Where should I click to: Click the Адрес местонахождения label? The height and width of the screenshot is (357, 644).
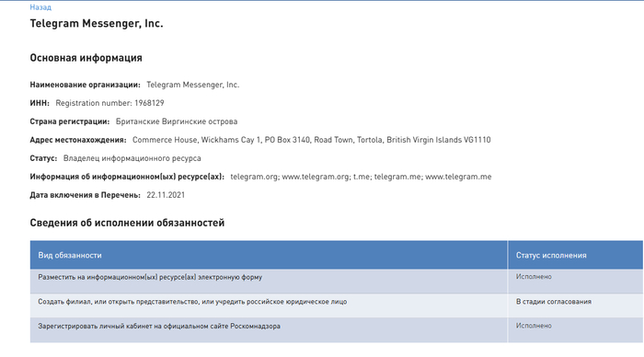(78, 140)
